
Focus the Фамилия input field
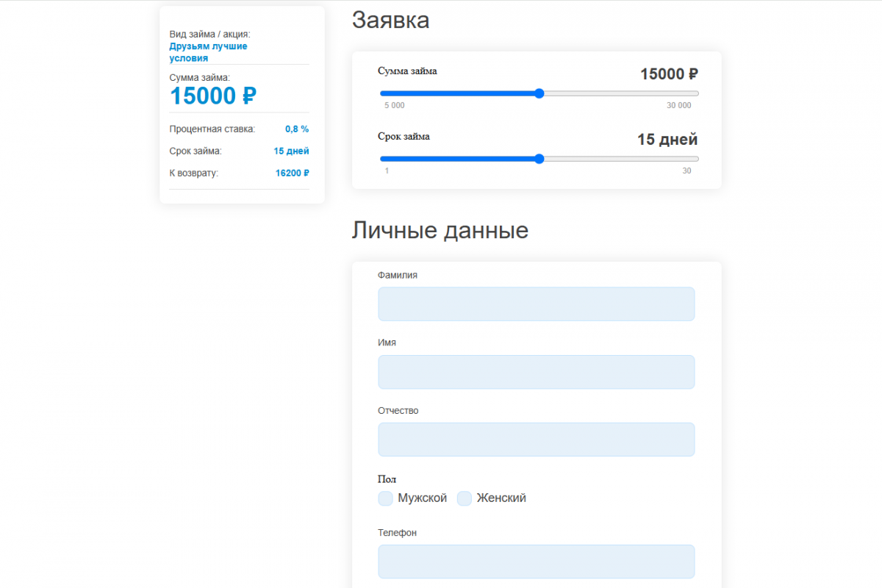point(537,304)
